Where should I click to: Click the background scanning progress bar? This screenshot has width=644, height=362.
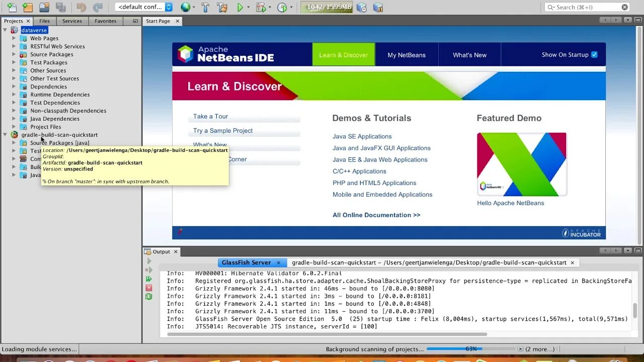tap(471, 349)
